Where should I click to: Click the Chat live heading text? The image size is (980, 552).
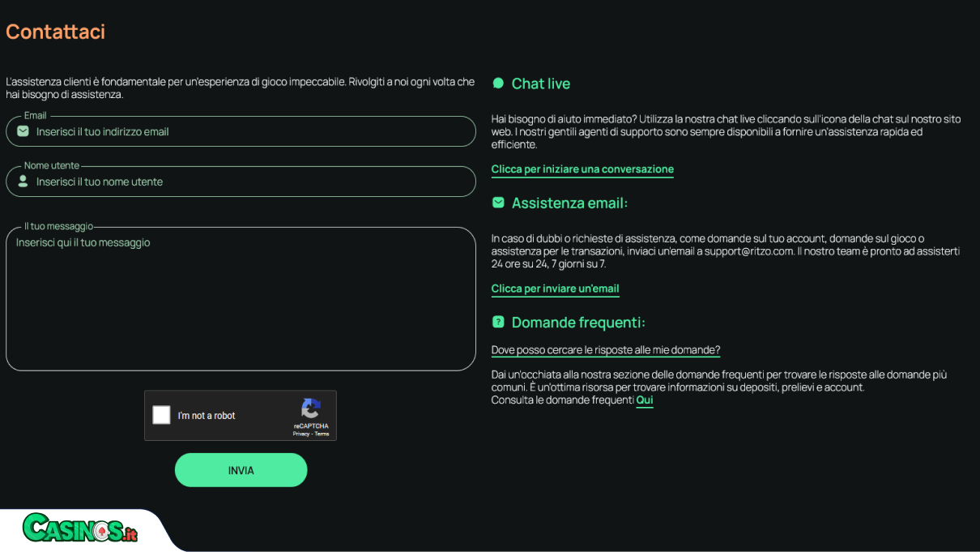[541, 83]
